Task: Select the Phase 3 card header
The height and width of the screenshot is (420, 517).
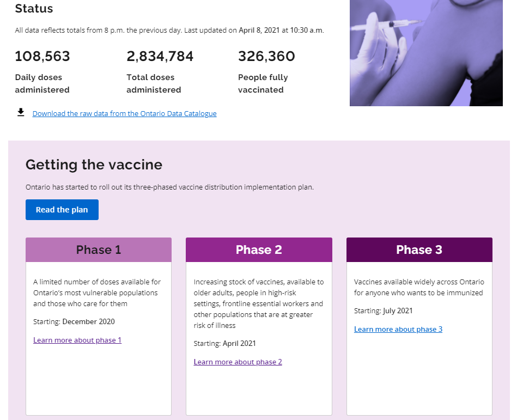Action: pos(419,250)
